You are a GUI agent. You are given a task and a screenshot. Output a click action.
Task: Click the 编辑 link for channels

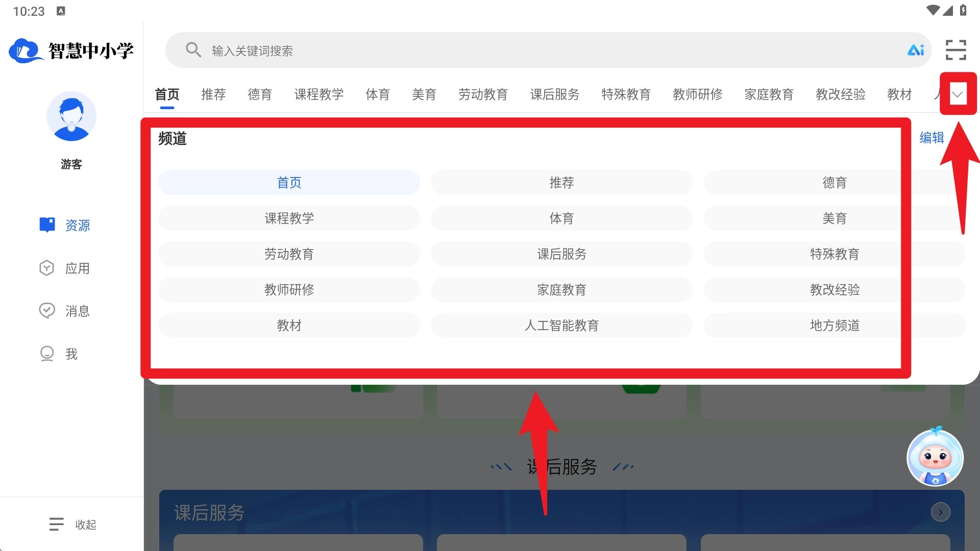pyautogui.click(x=932, y=138)
